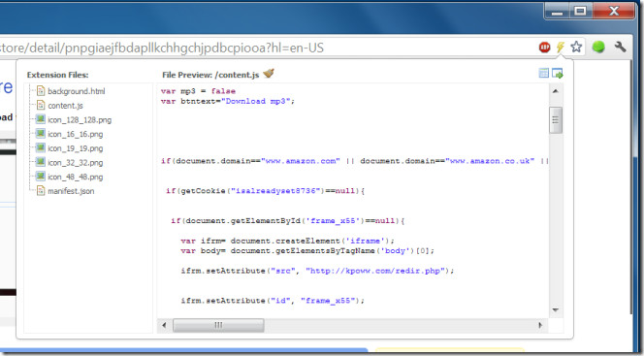Click "iframe" string in createElement line
This screenshot has width=644, height=356.
[365, 241]
